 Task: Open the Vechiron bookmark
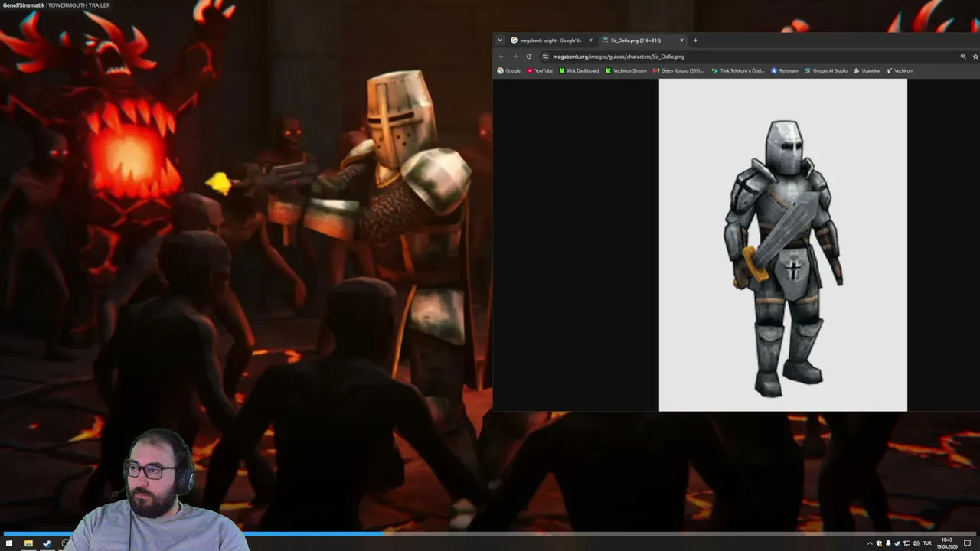900,70
